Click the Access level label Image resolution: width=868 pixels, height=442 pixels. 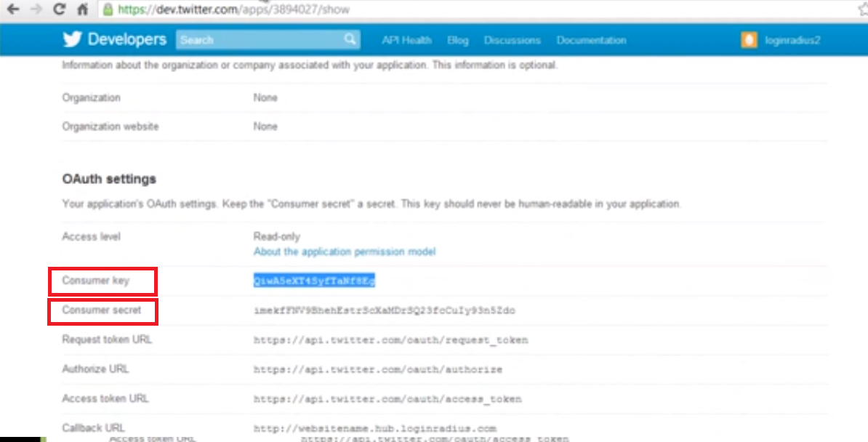[92, 236]
